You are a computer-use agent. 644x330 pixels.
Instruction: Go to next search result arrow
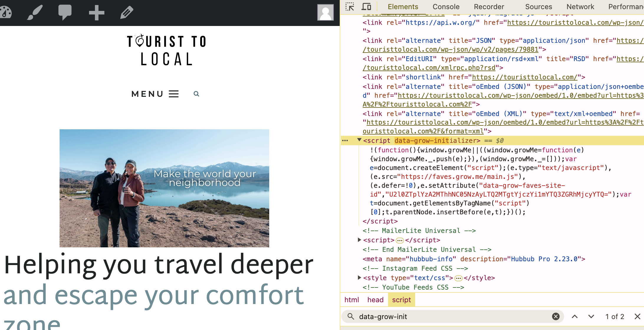coord(591,316)
